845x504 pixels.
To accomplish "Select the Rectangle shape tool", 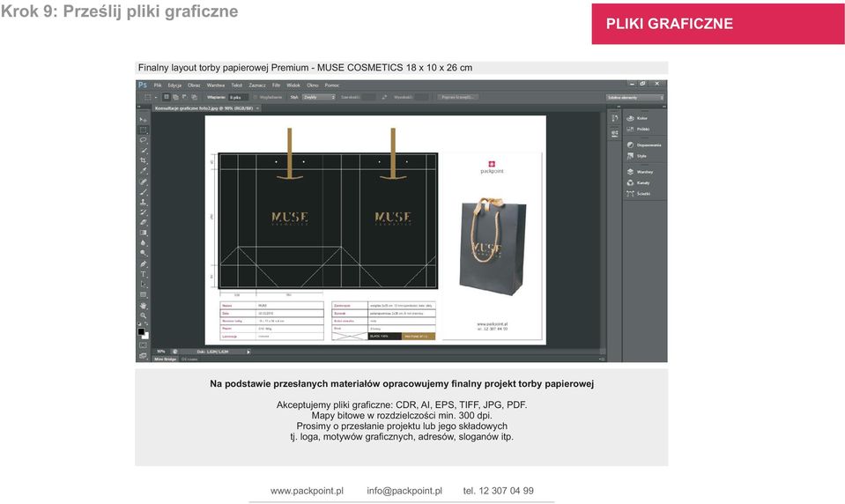I will coord(143,295).
